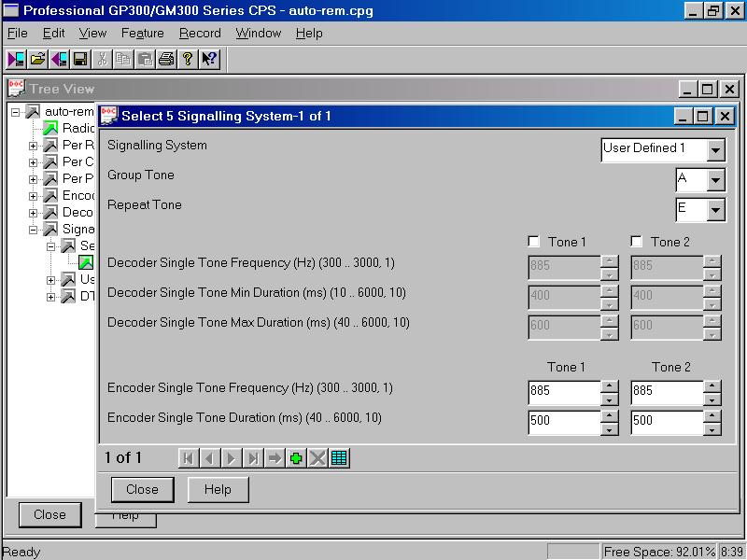Expand the Us tree node
The width and height of the screenshot is (747, 560).
pos(50,280)
